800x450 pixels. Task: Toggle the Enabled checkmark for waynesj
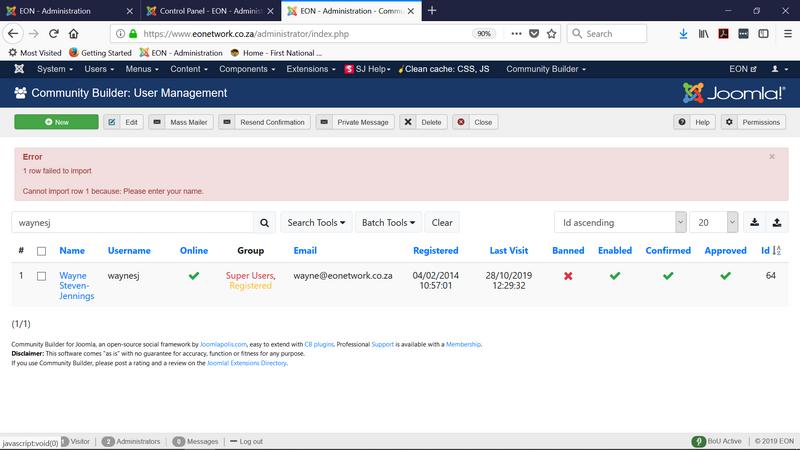(615, 276)
